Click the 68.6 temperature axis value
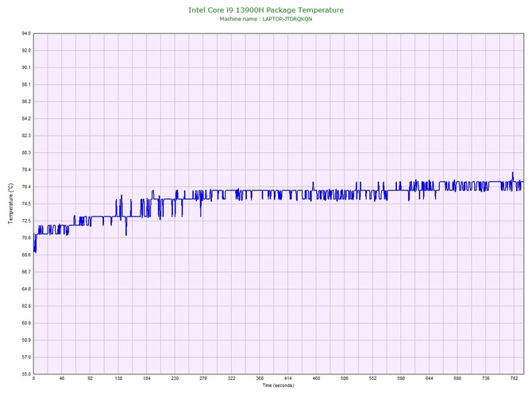Image resolution: width=532 pixels, height=399 pixels. [25, 255]
